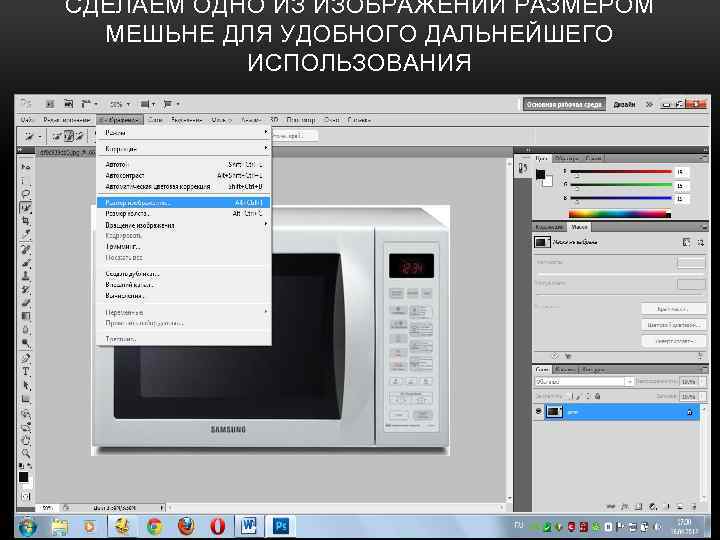The image size is (720, 540).
Task: Select the layer thumbnail in Layers panel
Action: [x=554, y=412]
